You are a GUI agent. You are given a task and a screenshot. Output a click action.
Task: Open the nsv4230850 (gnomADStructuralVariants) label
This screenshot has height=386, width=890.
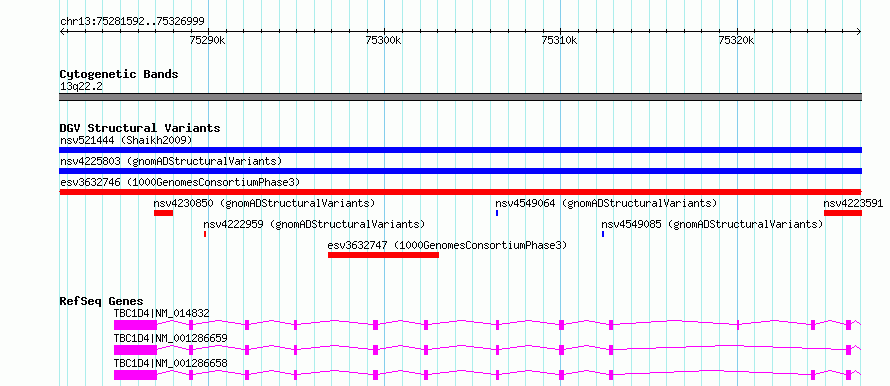[264, 203]
